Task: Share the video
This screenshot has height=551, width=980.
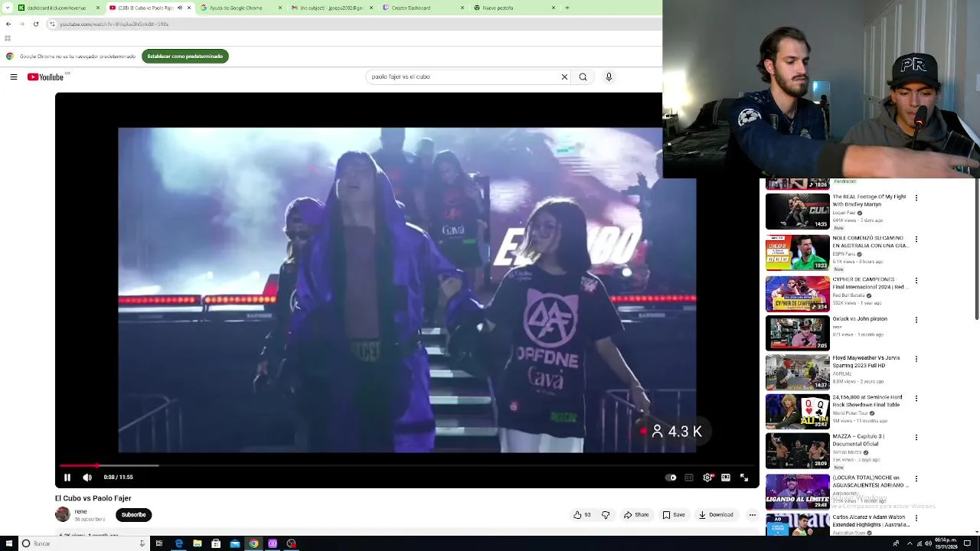Action: pyautogui.click(x=636, y=515)
